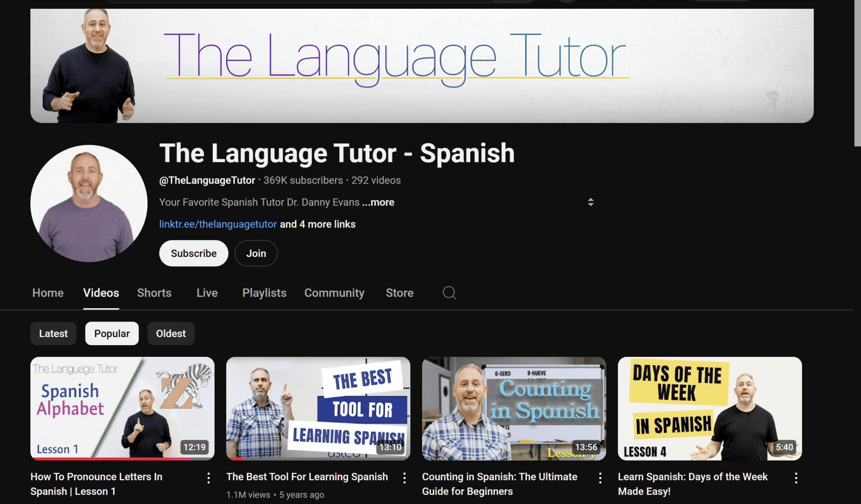Expand the channel description with ...more
861x504 pixels.
click(x=378, y=202)
